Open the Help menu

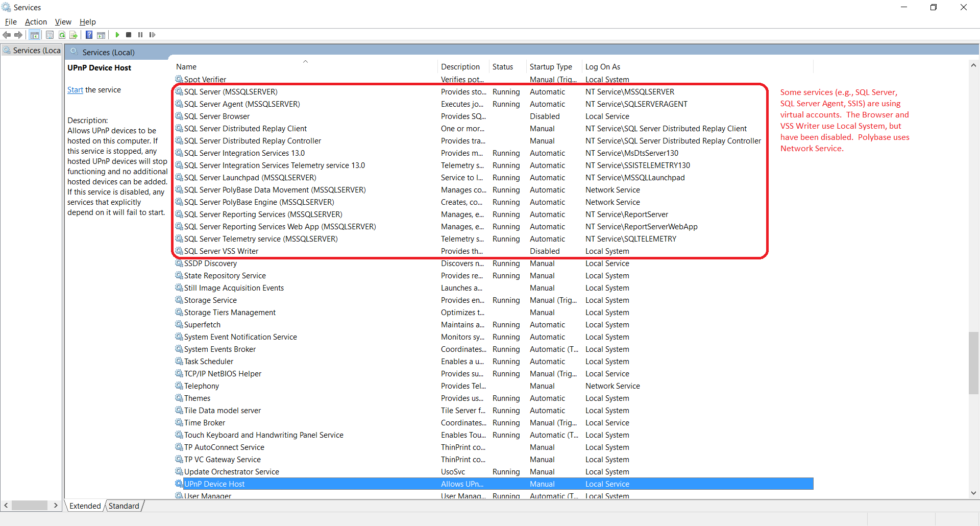tap(88, 22)
